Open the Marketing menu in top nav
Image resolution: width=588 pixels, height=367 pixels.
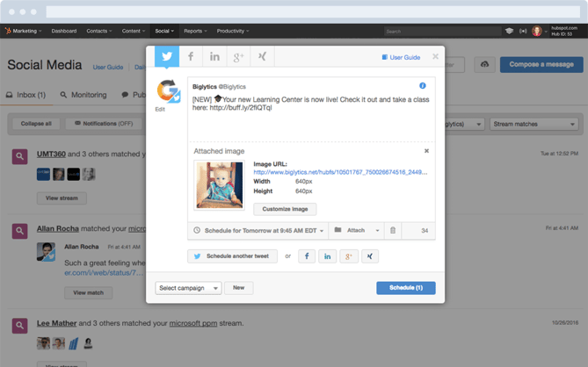point(26,31)
